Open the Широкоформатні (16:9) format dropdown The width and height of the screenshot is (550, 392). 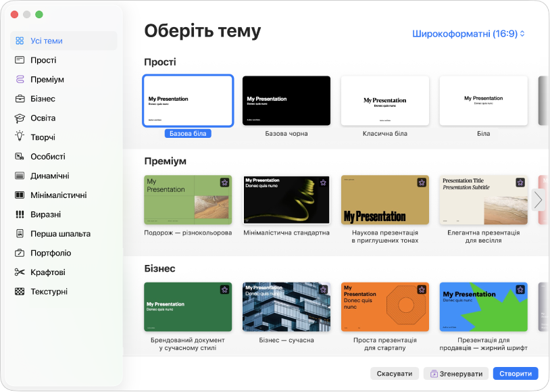pos(468,34)
